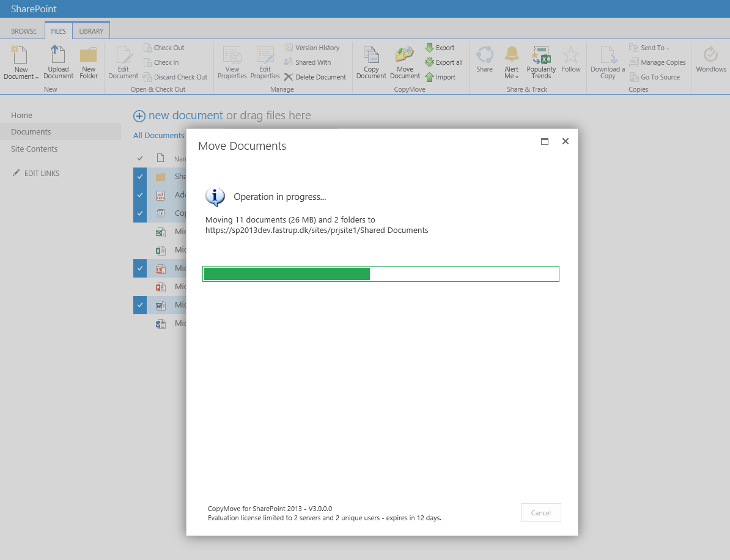
Task: Open View Properties from the ribbon
Action: pos(232,63)
